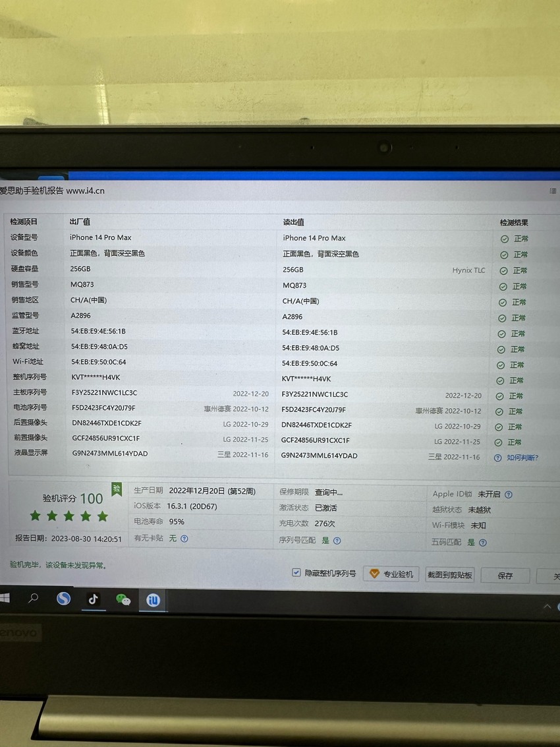Select DN82446TXDE1CDK2F in the 出厂值 column
This screenshot has height=747, width=560.
[x=107, y=423]
